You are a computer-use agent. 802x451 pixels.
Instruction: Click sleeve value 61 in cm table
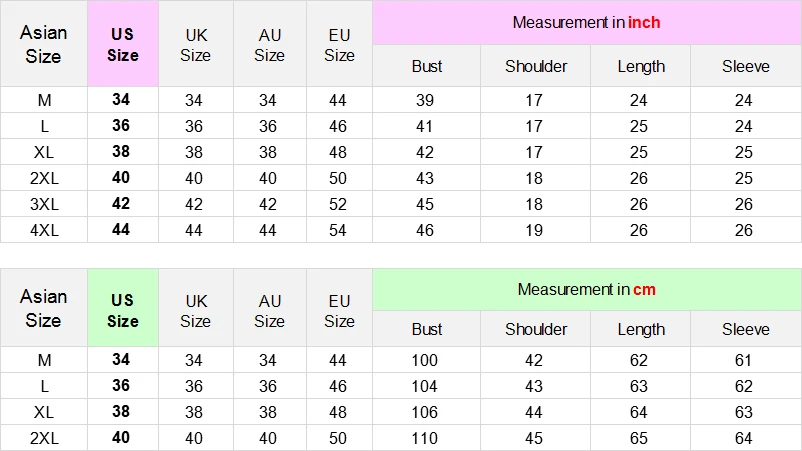743,360
